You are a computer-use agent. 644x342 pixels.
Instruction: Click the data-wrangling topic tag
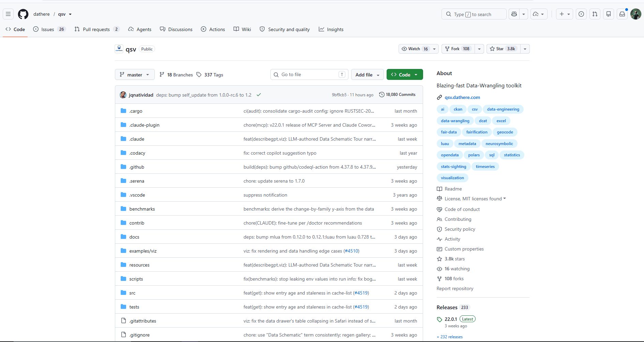[455, 121]
